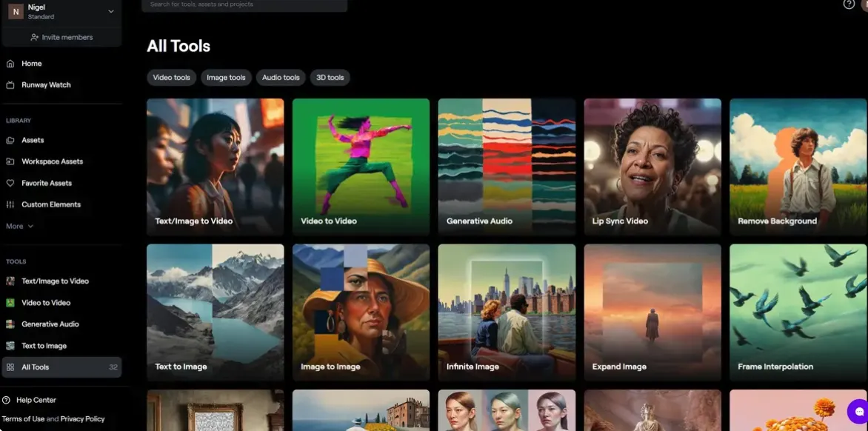Click the search tools and assets field
Viewport: 868px width, 431px height.
(x=244, y=4)
